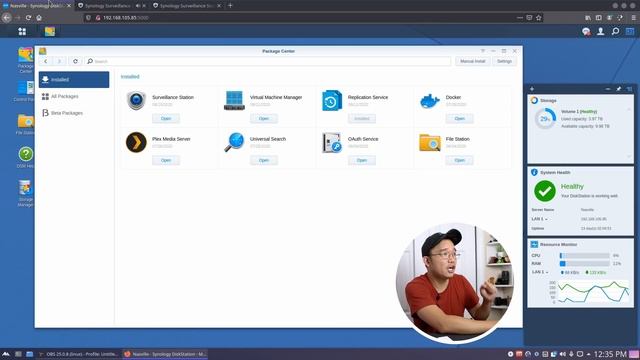Open the DSM user account options icon
Image resolution: width=640 pixels, height=360 pixels.
(600, 31)
